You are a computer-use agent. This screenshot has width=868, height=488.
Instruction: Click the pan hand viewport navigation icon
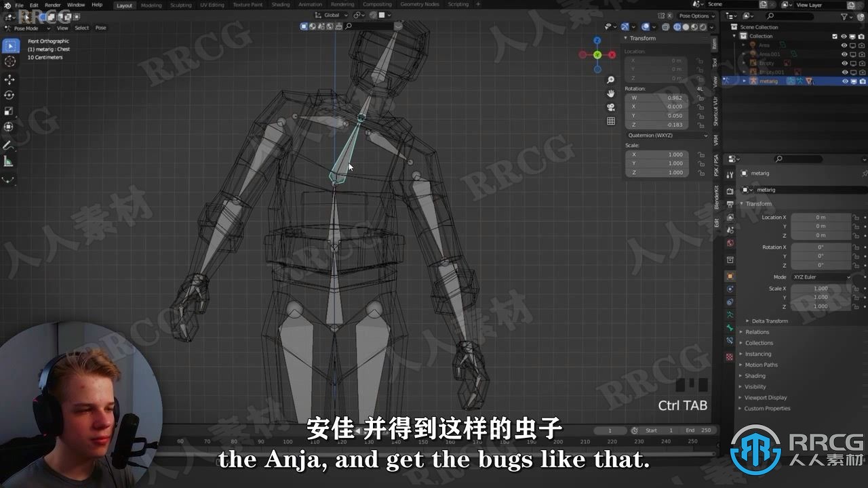(x=611, y=94)
